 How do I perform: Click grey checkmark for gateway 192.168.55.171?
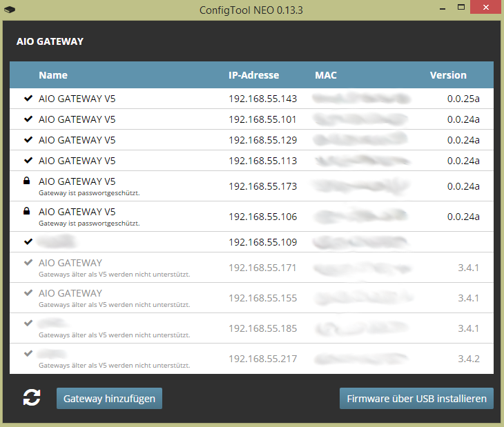(28, 263)
